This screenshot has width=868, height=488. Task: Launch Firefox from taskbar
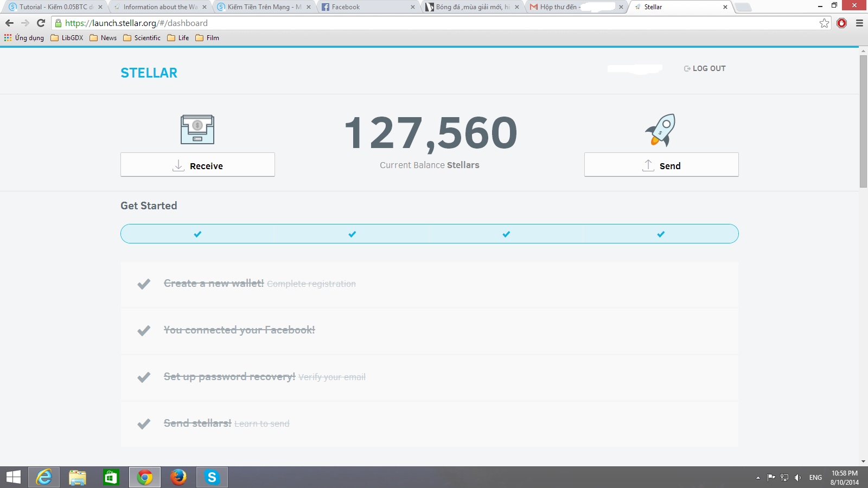click(x=178, y=477)
